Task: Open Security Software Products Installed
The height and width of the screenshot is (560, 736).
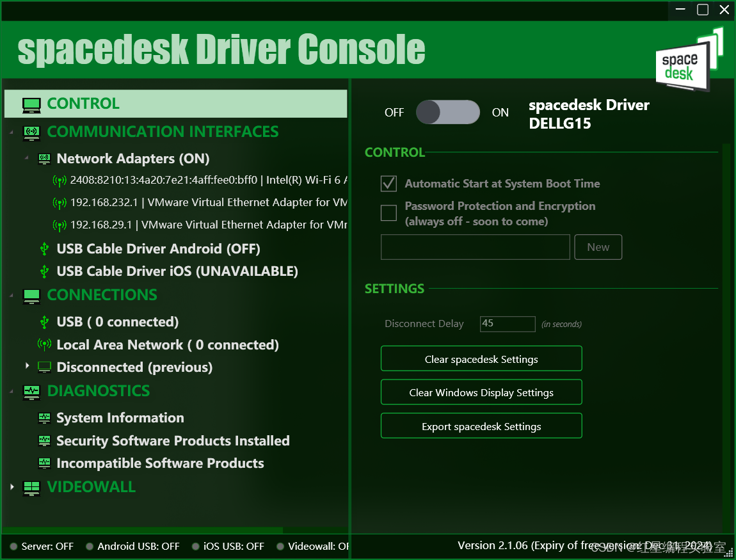Action: [173, 441]
